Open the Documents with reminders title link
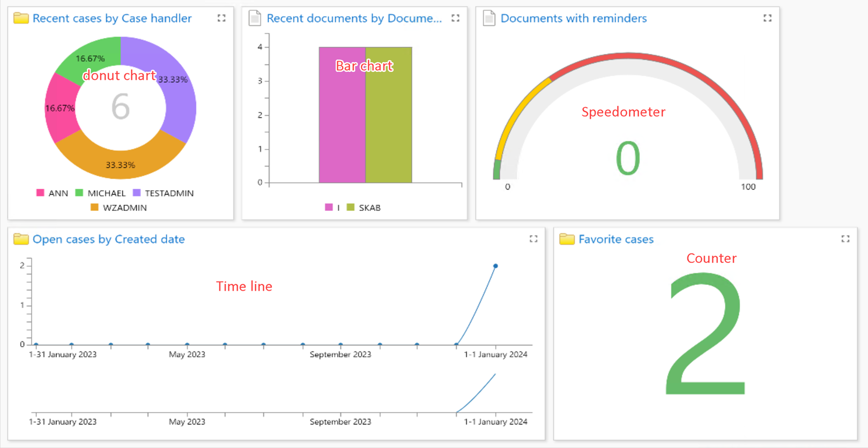Screen dimensions: 868x448 click(x=574, y=18)
